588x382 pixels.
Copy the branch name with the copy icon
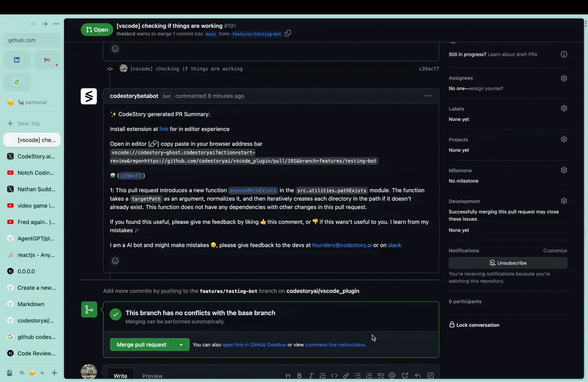[x=288, y=33]
